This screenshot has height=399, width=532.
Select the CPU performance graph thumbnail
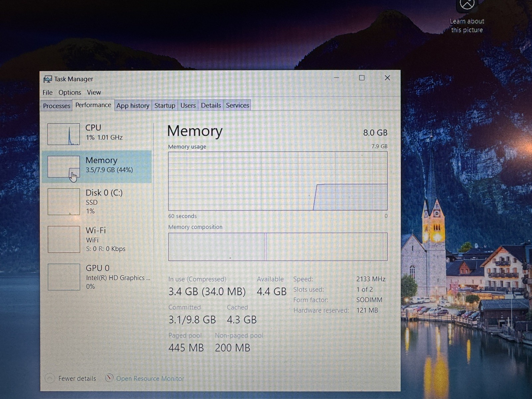click(64, 134)
